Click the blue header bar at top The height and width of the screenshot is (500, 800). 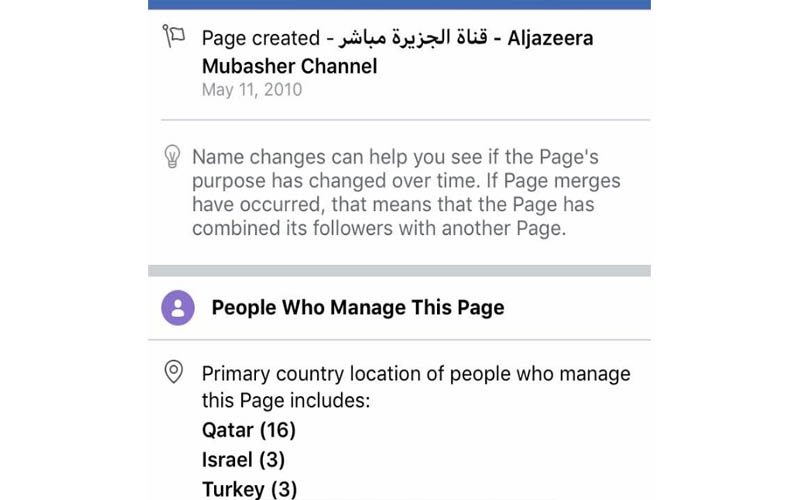(399, 4)
